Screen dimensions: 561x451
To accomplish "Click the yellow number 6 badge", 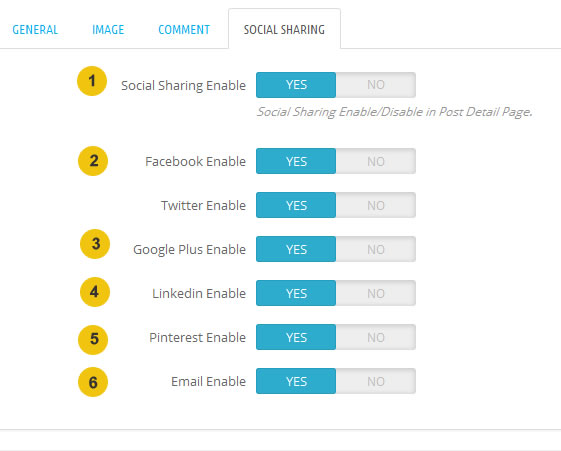I will coord(93,382).
